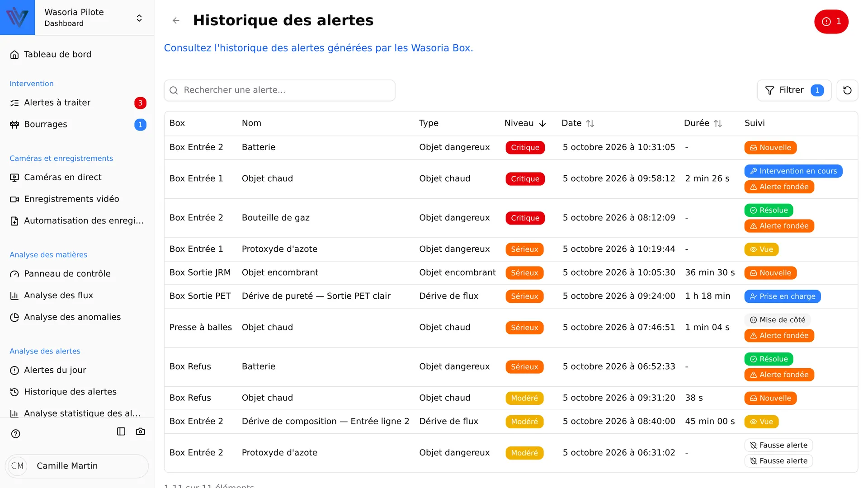Sort the table by Date
868x488 pixels.
click(x=578, y=123)
